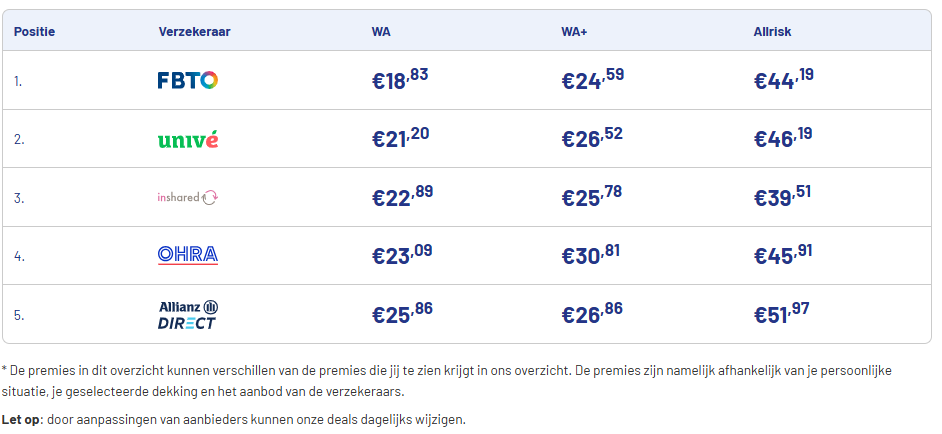Click the OHRA insurer logo
942x434 pixels.
188,255
